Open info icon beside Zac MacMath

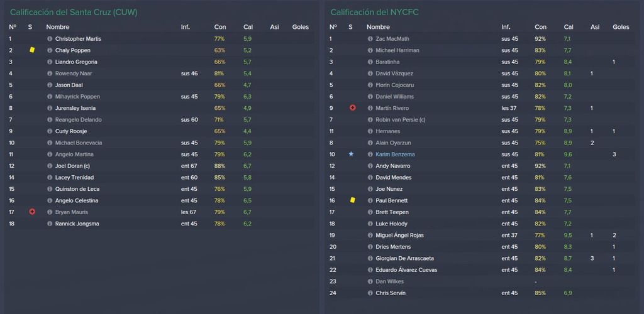(370, 38)
